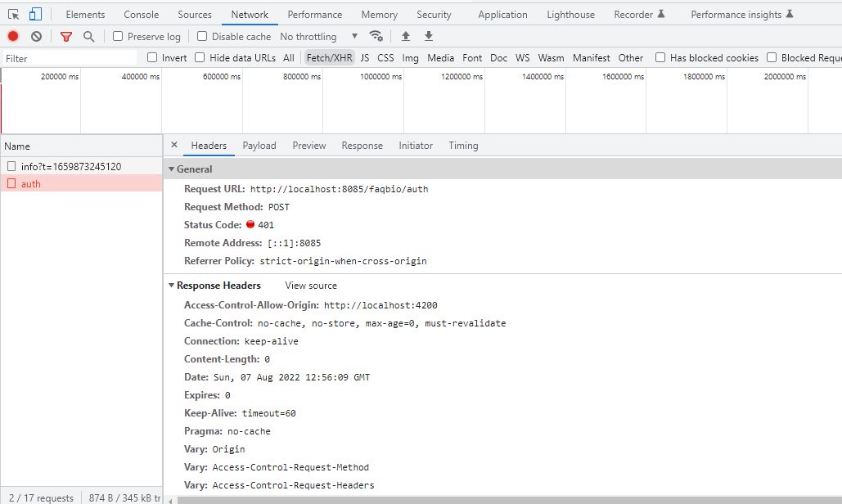
Task: Filter requests by Img
Action: 410,57
